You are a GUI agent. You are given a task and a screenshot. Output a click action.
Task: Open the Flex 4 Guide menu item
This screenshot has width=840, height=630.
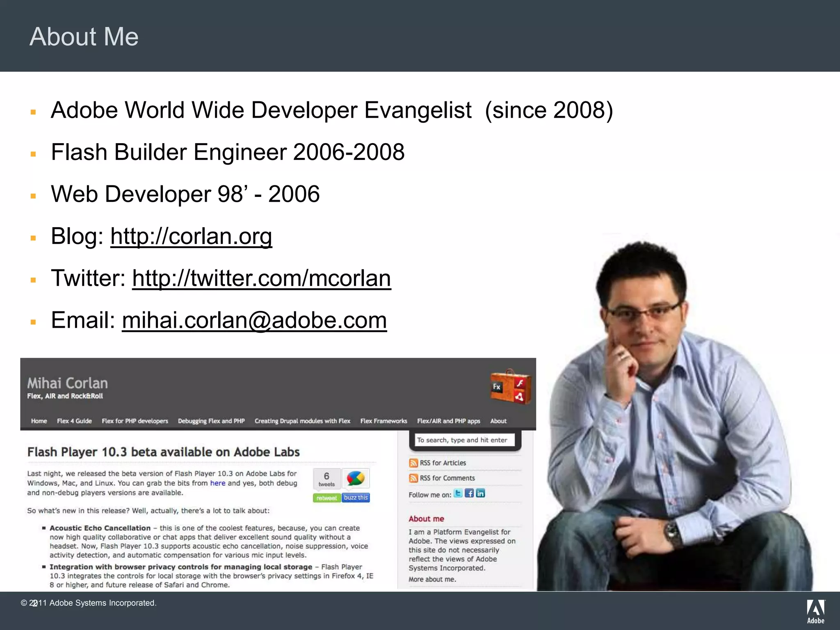(x=74, y=421)
